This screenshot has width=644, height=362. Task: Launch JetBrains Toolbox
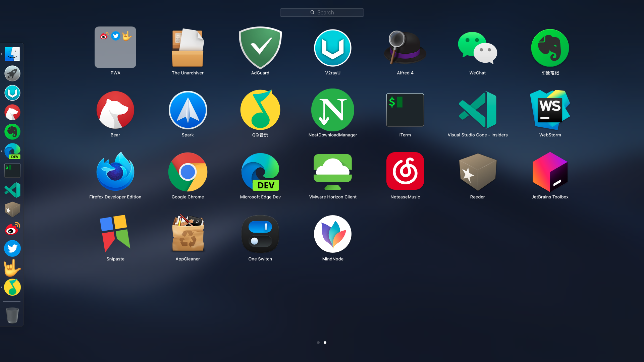click(x=550, y=172)
